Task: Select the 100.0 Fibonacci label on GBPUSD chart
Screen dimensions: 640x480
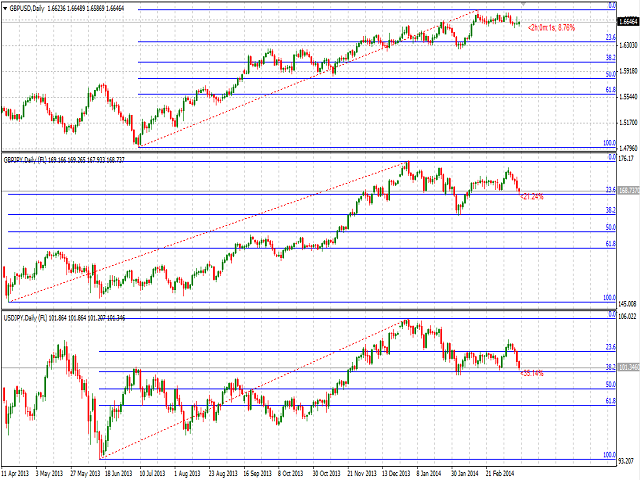Action: click(x=610, y=143)
